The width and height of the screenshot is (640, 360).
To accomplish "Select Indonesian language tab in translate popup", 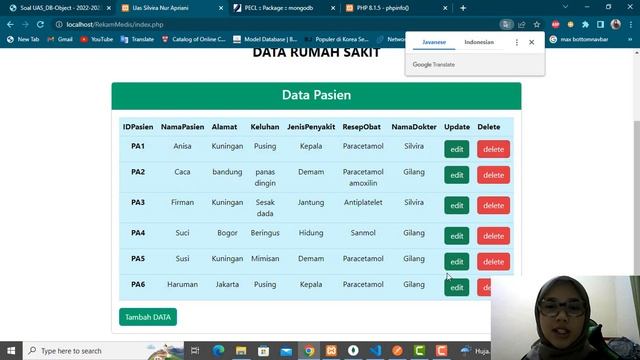I will (479, 42).
